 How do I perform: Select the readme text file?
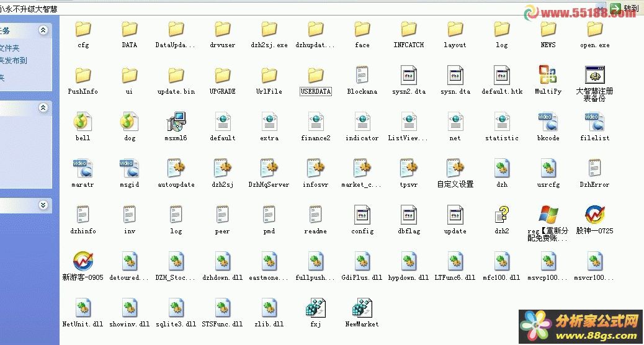point(315,220)
